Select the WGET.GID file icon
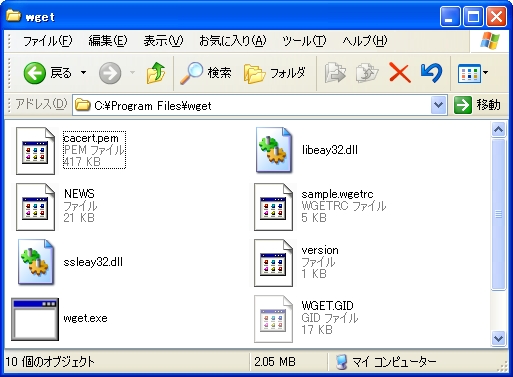 coord(273,319)
